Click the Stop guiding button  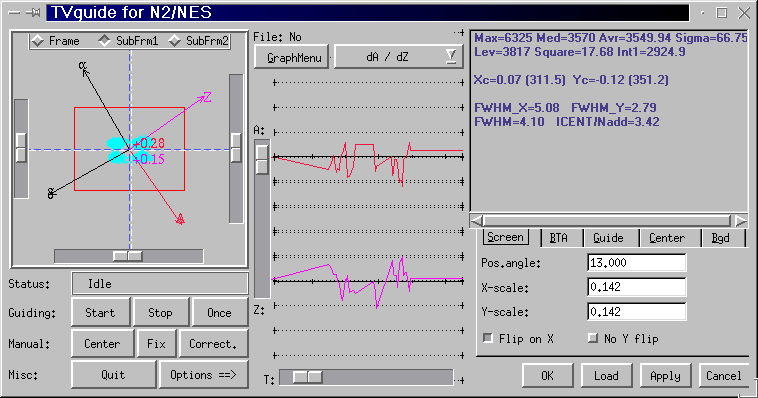pos(160,312)
